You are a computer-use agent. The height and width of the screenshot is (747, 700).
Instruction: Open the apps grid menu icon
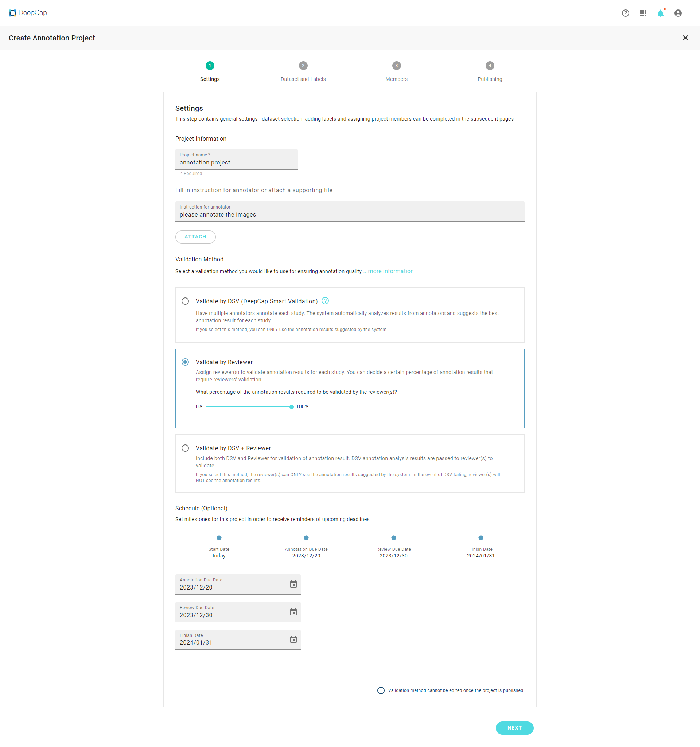[643, 13]
